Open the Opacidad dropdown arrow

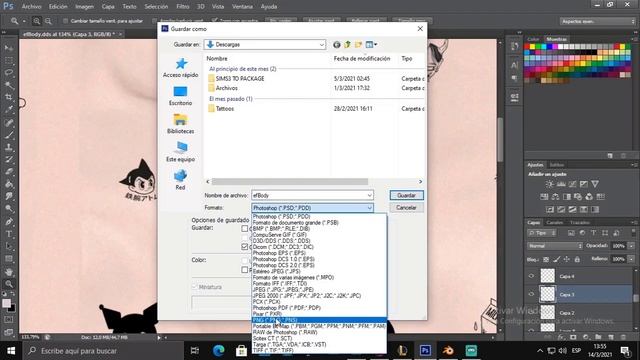[631, 246]
